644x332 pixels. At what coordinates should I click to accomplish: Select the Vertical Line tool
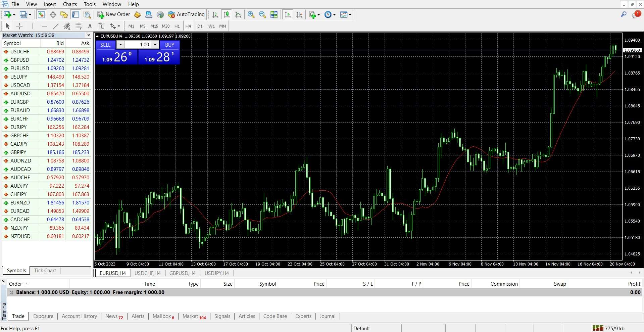[33, 26]
